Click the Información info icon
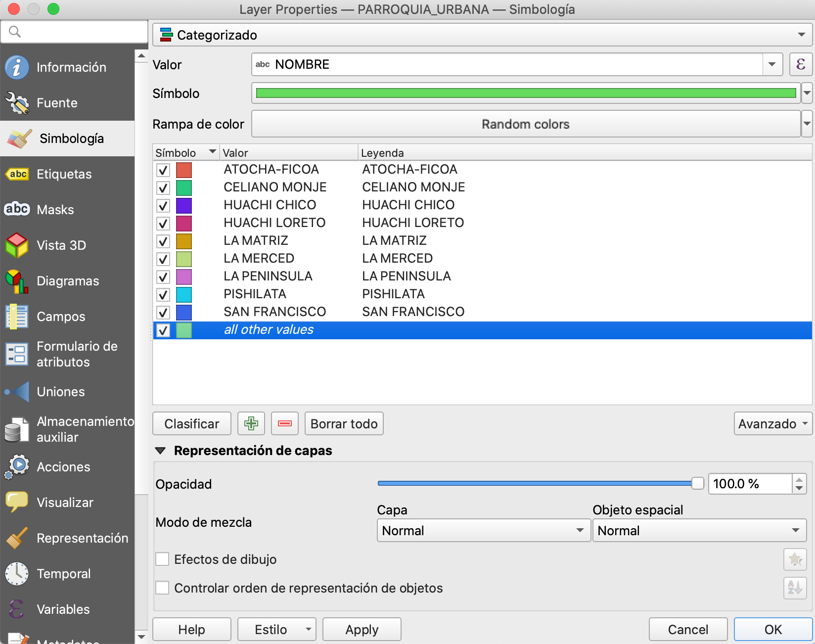Image resolution: width=815 pixels, height=644 pixels. (x=17, y=67)
